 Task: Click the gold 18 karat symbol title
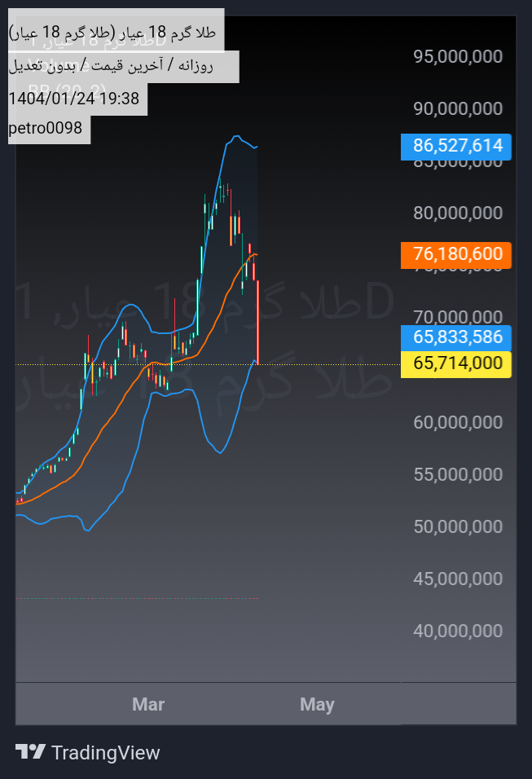tap(114, 33)
